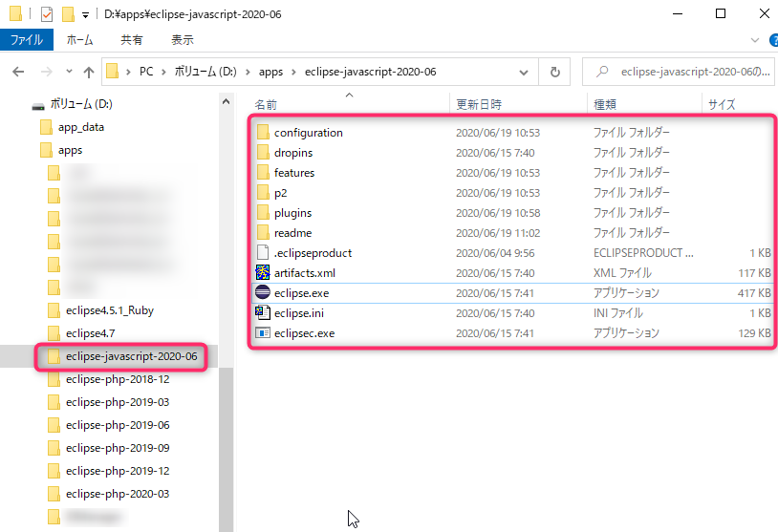Select eclipse-php-2019-03 in the navigation tree
Screen dimensions: 778x532
tap(118, 402)
